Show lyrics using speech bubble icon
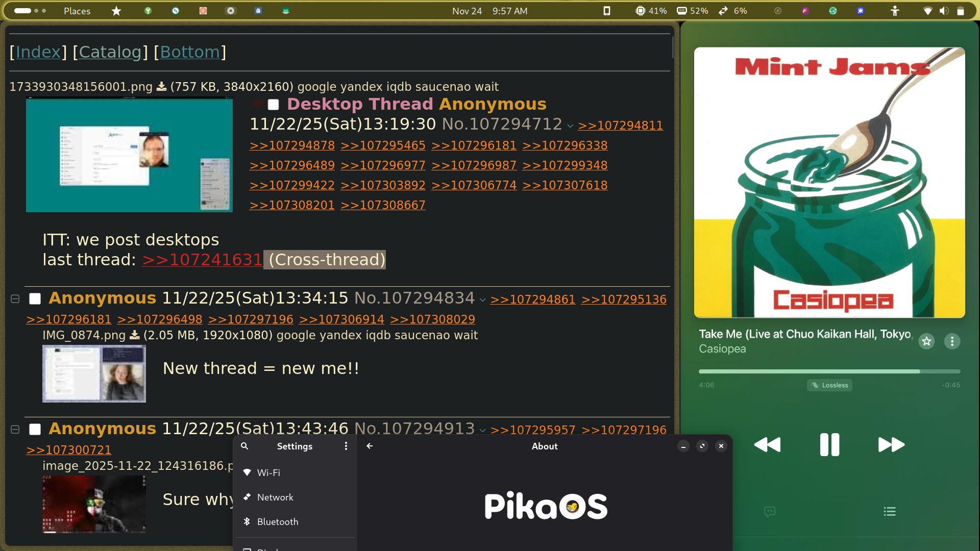The height and width of the screenshot is (551, 980). coord(770,511)
